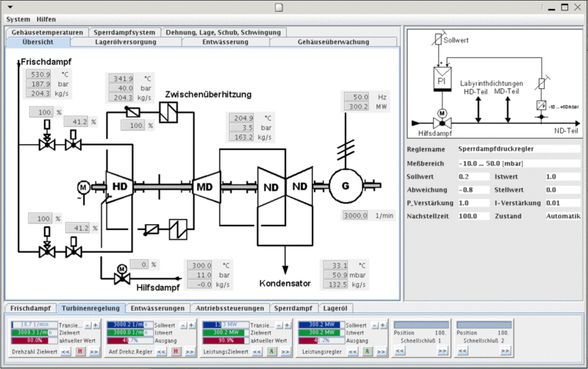Click Drehzahl Zielwert aktueller Wert 80.0% bar
This screenshot has height=369, width=588.
pos(35,340)
